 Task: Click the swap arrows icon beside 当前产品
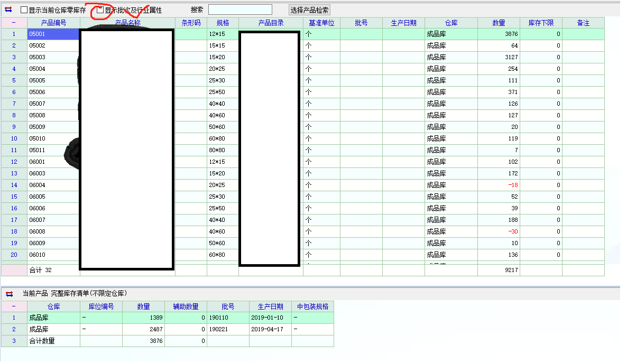pyautogui.click(x=9, y=293)
